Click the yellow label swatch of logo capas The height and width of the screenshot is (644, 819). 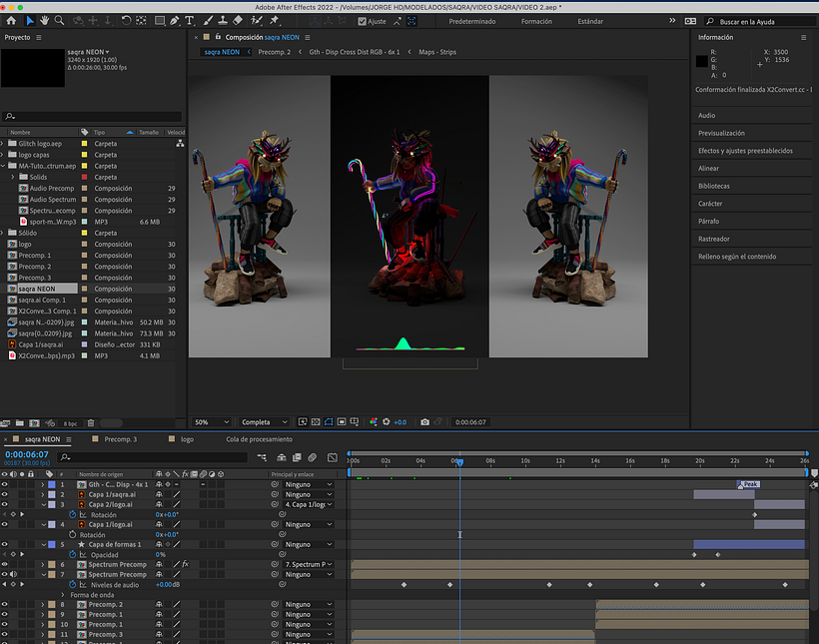click(x=84, y=155)
